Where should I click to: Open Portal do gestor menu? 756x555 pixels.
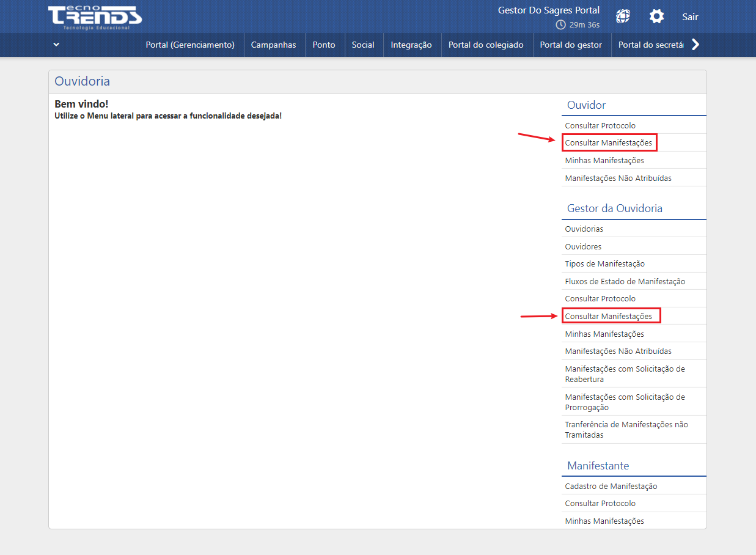[x=571, y=45]
